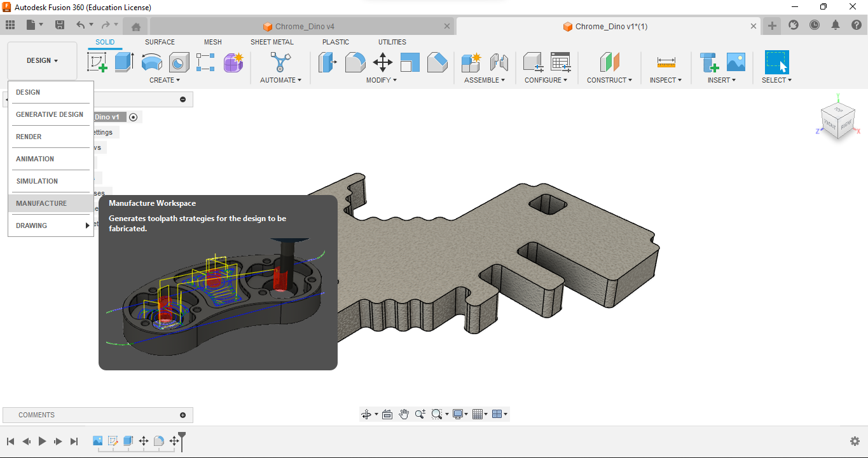Select the Midplane construct tool
868x458 pixels.
click(x=609, y=62)
